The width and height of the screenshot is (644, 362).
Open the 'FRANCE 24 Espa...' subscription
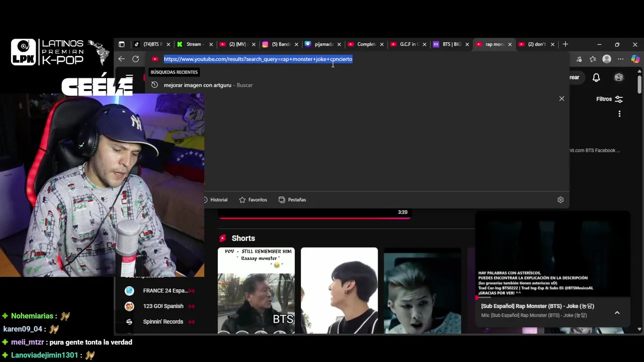(159, 291)
